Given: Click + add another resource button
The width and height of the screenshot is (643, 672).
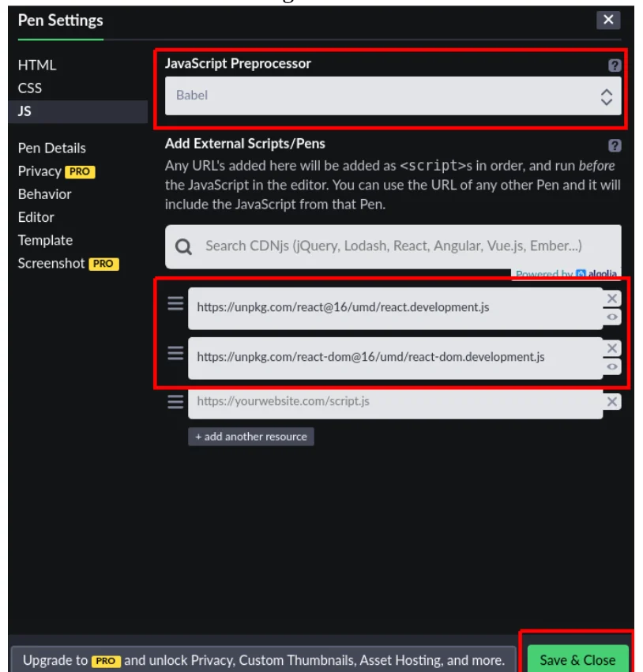Looking at the screenshot, I should 250,436.
